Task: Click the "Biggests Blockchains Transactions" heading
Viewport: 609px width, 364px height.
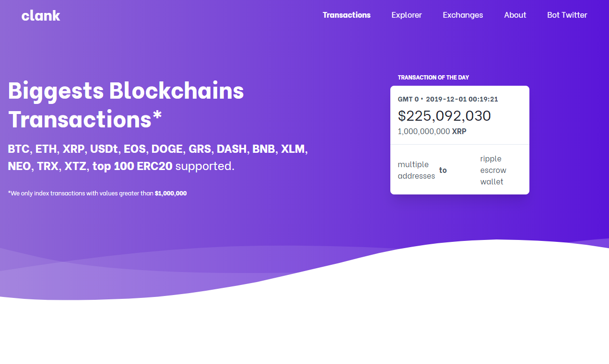Action: tap(126, 105)
